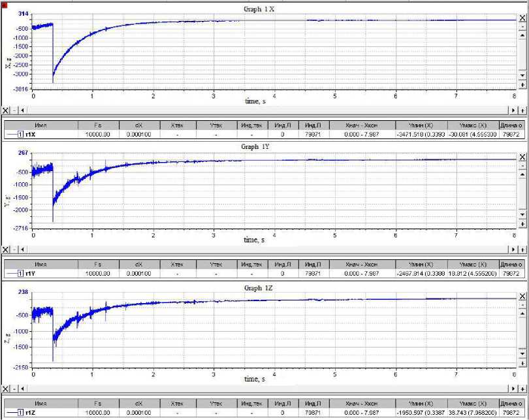Click Graph 1Y horizontal scrollbar track
This screenshot has width=529, height=420.
(268, 250)
